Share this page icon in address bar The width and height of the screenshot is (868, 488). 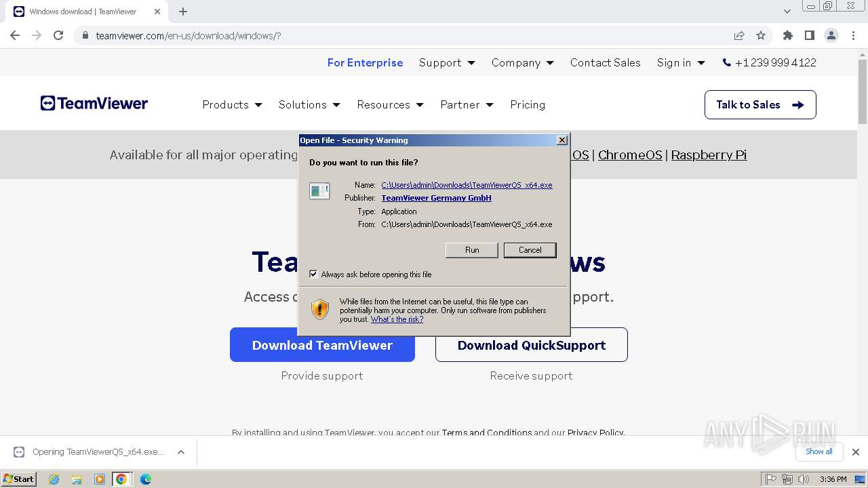[739, 35]
